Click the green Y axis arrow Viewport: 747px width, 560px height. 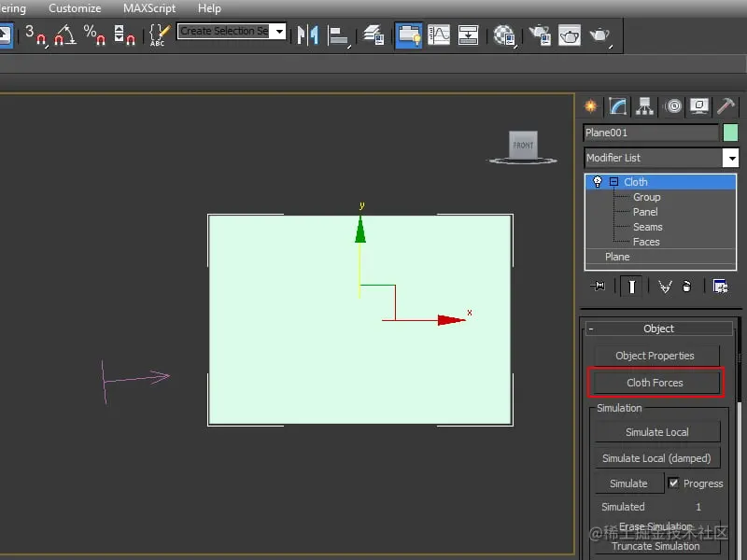(x=360, y=230)
